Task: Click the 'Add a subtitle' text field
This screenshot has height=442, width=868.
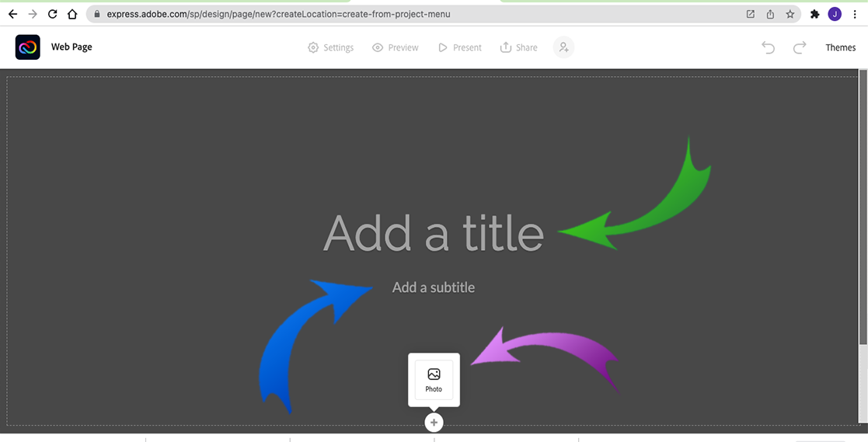Action: point(433,287)
